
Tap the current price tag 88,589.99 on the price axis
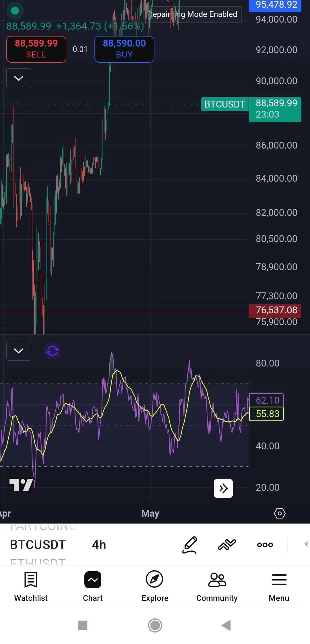tap(275, 109)
